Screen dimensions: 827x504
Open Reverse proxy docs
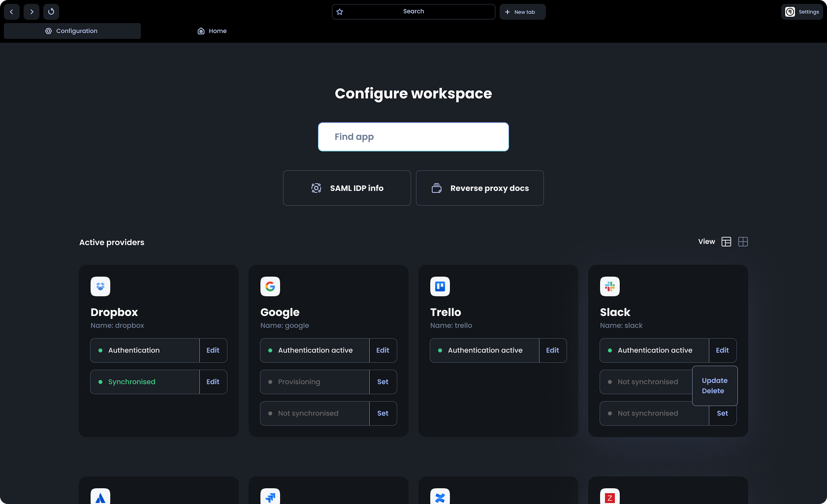[480, 188]
